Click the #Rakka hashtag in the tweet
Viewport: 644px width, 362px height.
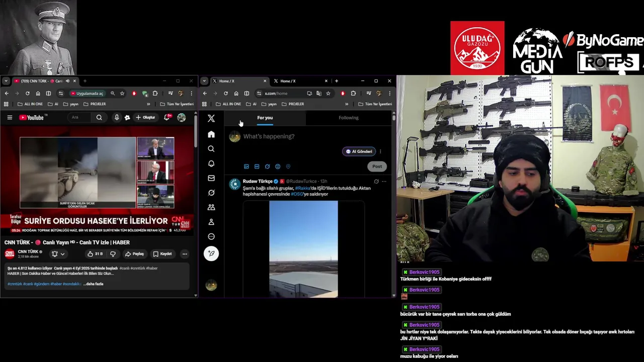tap(303, 188)
